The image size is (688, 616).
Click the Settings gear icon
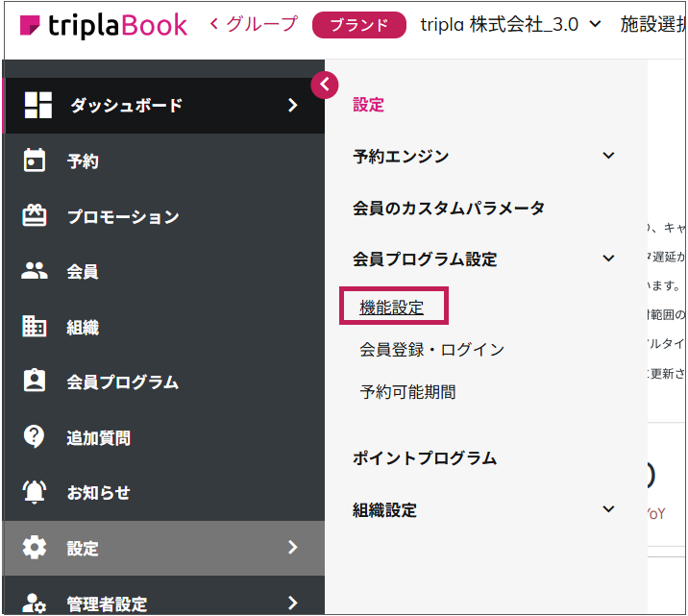click(x=35, y=548)
